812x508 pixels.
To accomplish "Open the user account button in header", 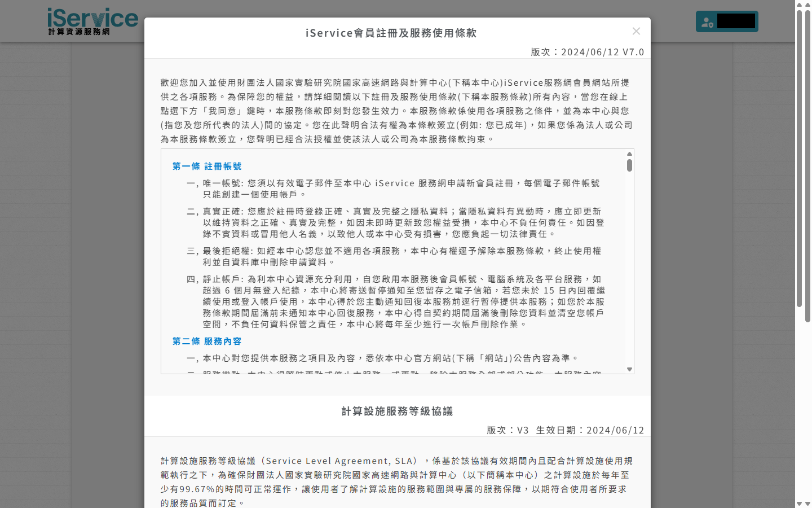I will tap(727, 21).
